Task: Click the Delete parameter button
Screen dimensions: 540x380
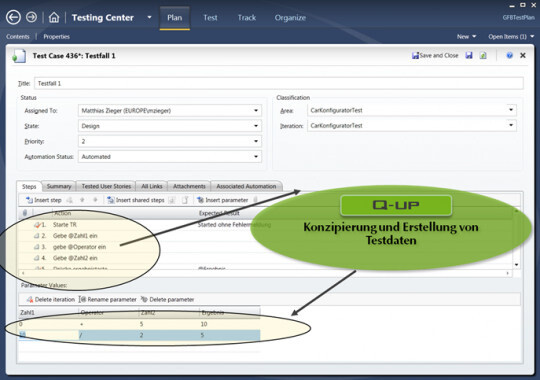Action: [168, 300]
